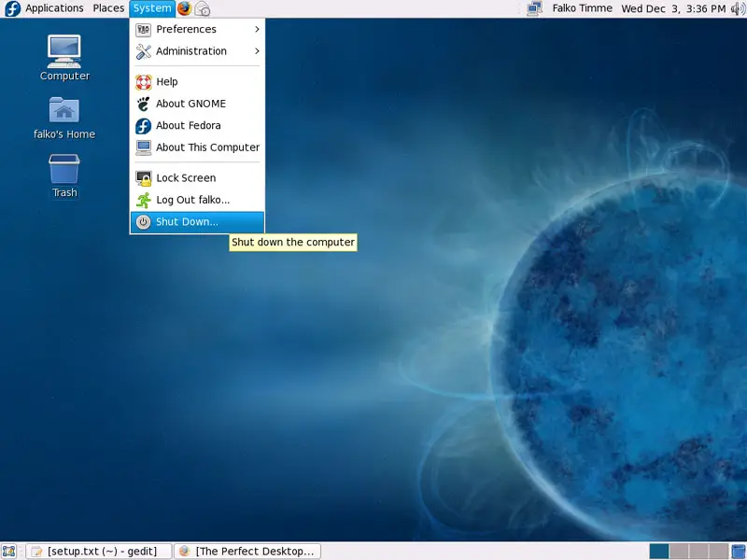This screenshot has height=560, width=747.
Task: Open the Trash applet in the bottom panel
Action: tap(739, 552)
